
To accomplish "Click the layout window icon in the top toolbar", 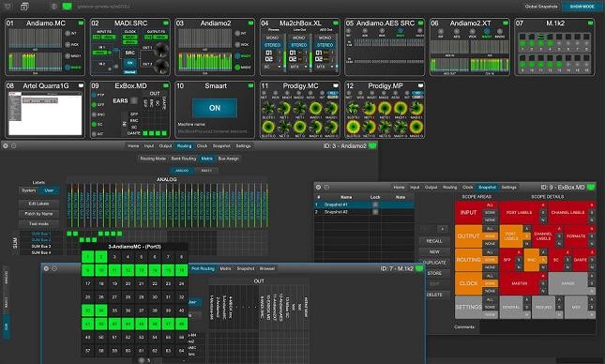I will coord(24,7).
